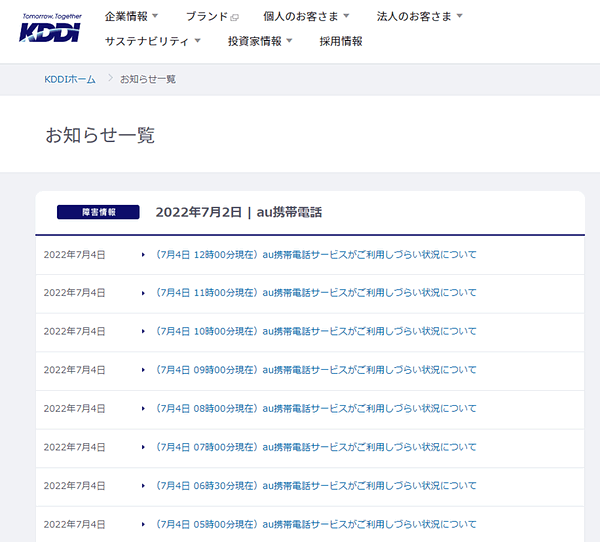Expand the 個人のお客さま dropdown arrow
This screenshot has width=600, height=542.
point(346,16)
